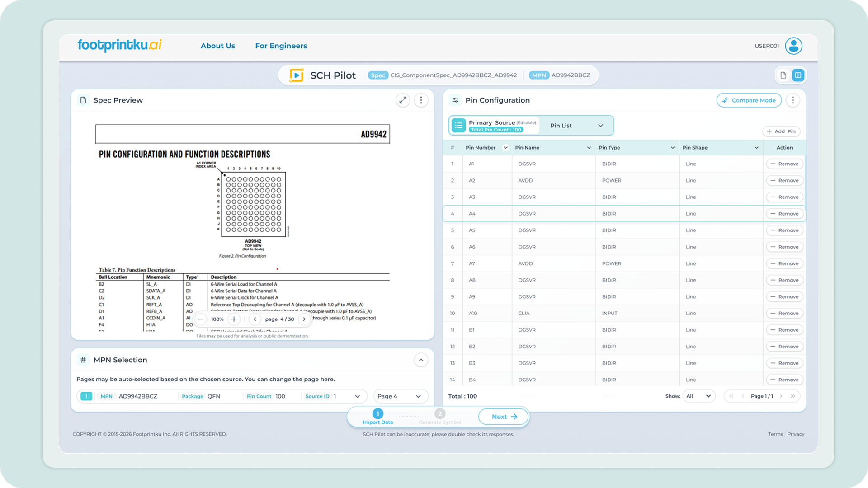Click the Action column header
Image resolution: width=868 pixels, height=488 pixels.
coord(784,148)
